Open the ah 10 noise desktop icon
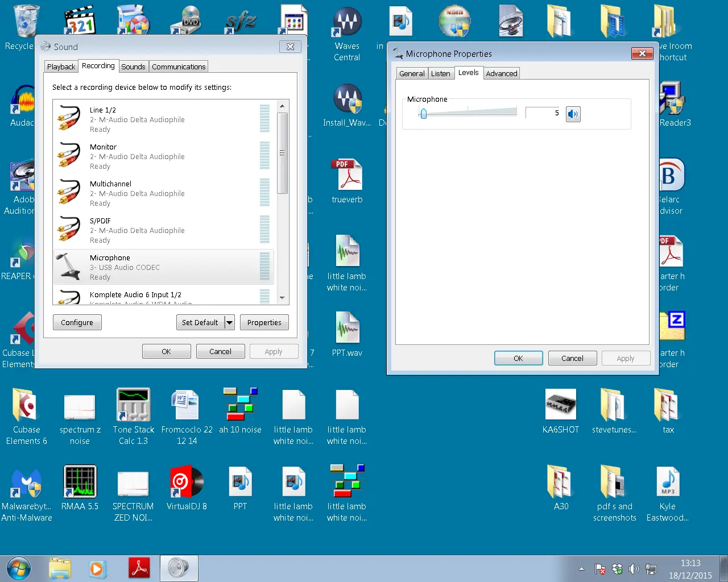 click(240, 411)
